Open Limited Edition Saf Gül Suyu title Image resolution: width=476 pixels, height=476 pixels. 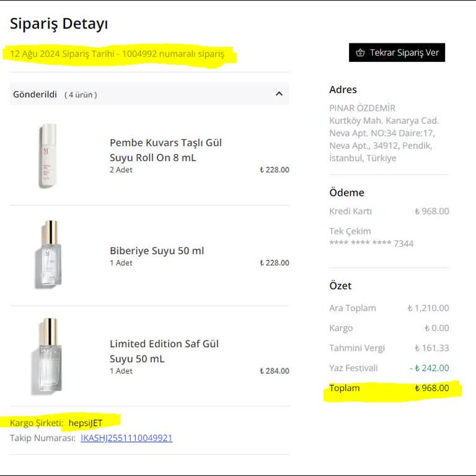click(x=164, y=351)
